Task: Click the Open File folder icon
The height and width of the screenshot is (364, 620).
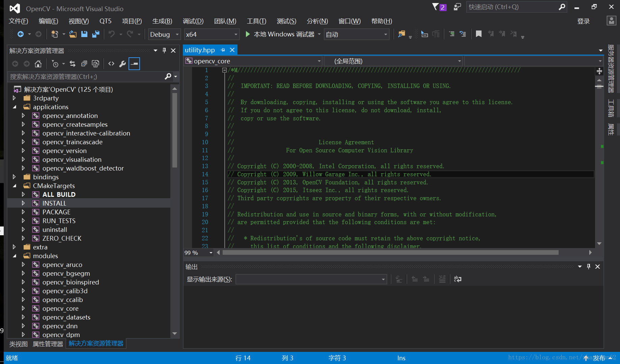Action: point(73,34)
